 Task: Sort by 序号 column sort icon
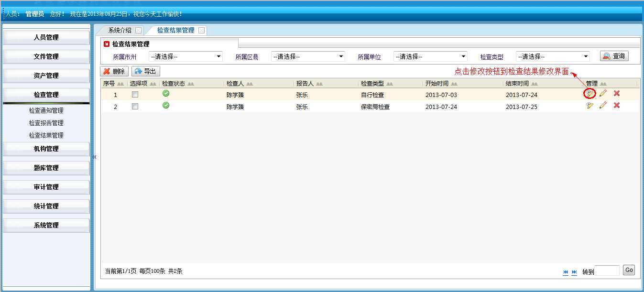point(121,84)
